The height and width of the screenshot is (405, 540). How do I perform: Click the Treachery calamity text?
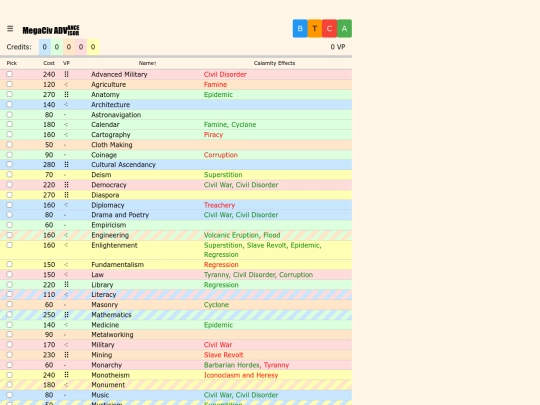coord(219,205)
